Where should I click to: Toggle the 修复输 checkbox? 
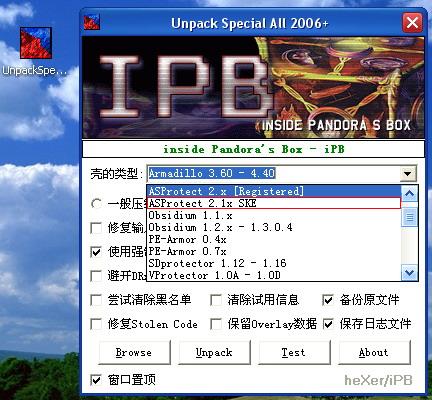[x=97, y=228]
